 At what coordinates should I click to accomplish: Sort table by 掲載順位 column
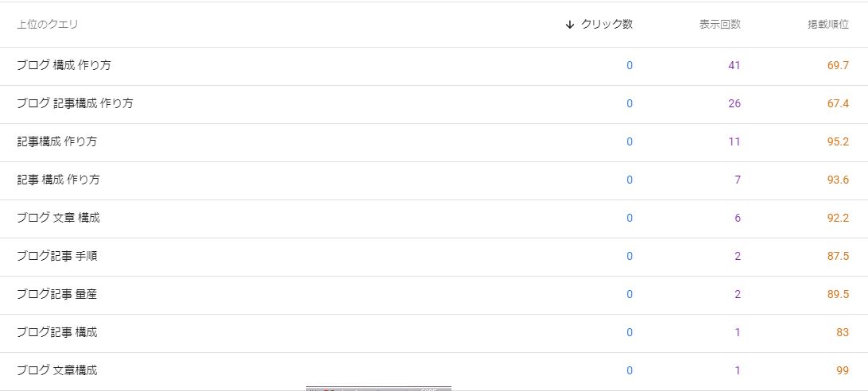pos(827,25)
